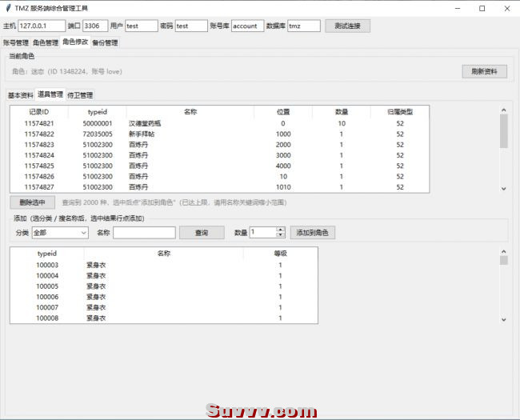Open the 分类 category dropdown
The width and height of the screenshot is (520, 420).
[x=60, y=233]
